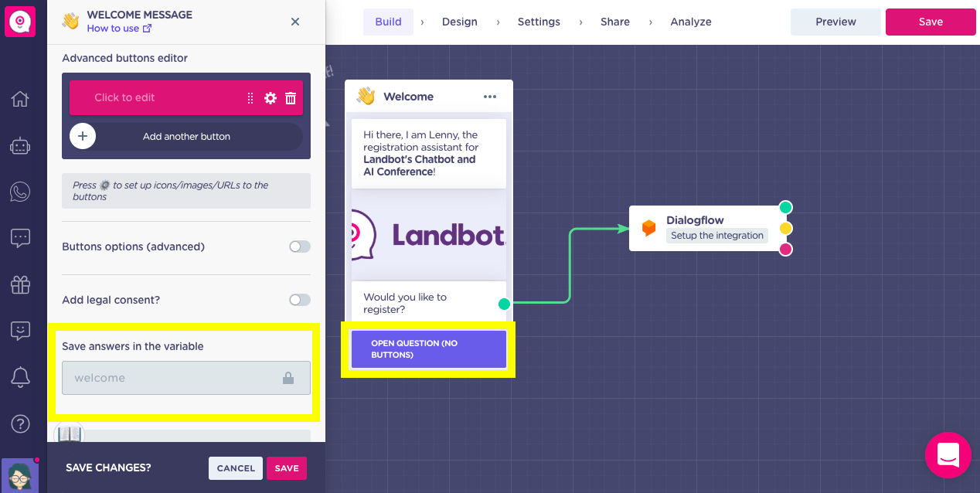Save changes in the bottom bar
Screen dimensions: 980x493
pyautogui.click(x=287, y=468)
